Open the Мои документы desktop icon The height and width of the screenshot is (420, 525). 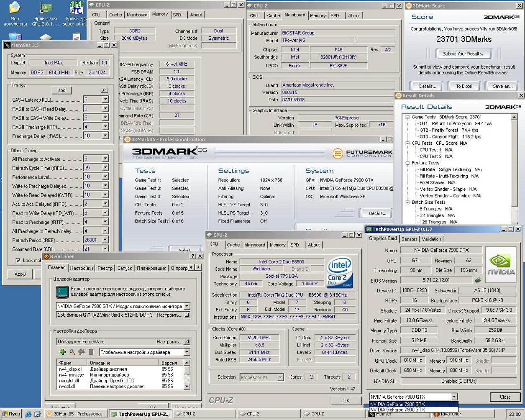tap(15, 14)
